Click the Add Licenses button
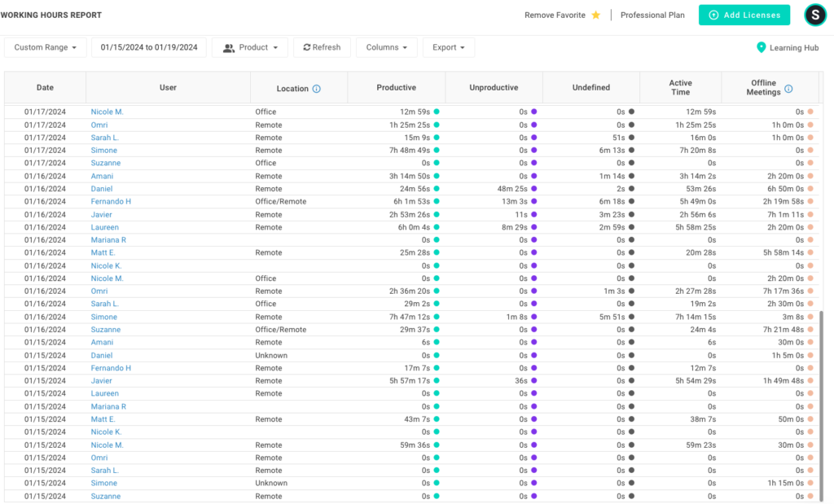834x504 pixels. tap(744, 15)
